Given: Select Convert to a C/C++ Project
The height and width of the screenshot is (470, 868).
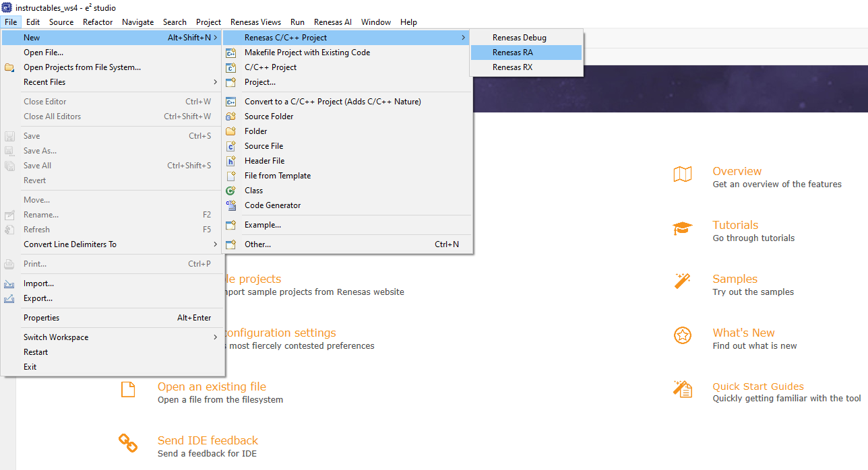Looking at the screenshot, I should pyautogui.click(x=347, y=102).
